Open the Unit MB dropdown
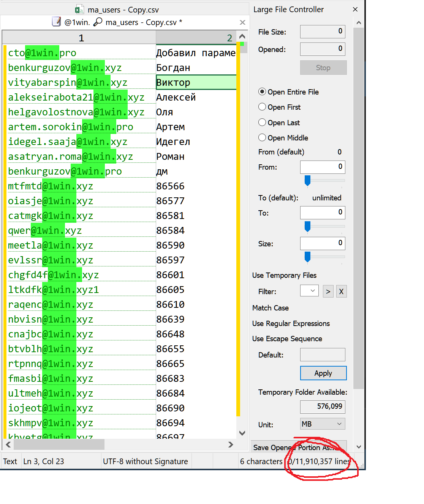The width and height of the screenshot is (424, 504). (323, 424)
